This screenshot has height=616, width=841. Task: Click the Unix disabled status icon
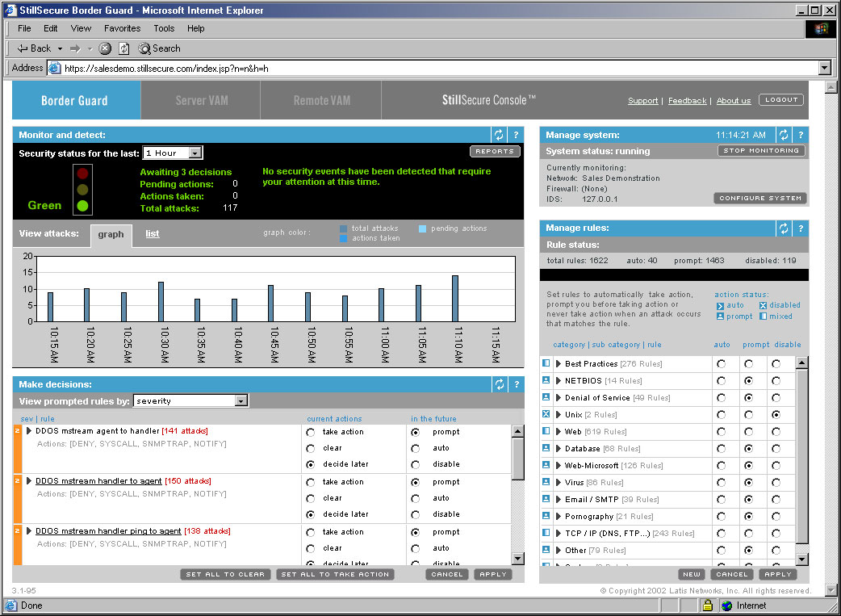pos(546,414)
